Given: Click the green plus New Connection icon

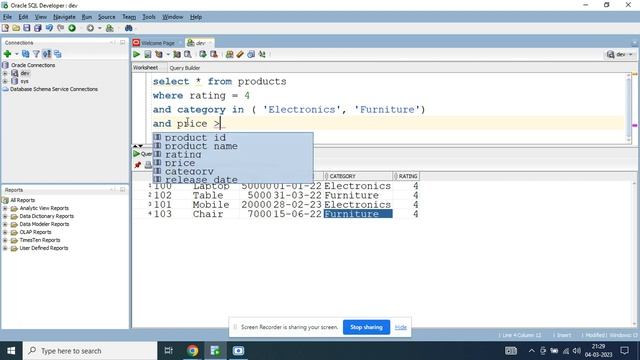Looking at the screenshot, I should [7, 54].
